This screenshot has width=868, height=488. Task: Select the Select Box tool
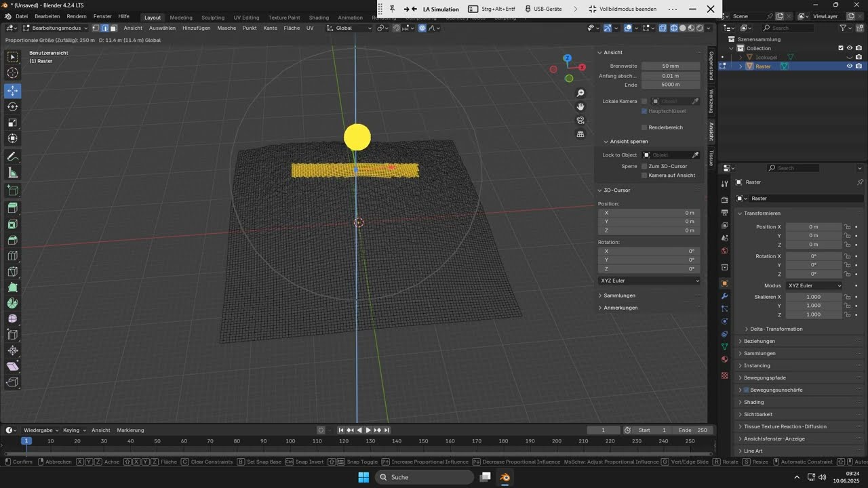click(x=13, y=58)
